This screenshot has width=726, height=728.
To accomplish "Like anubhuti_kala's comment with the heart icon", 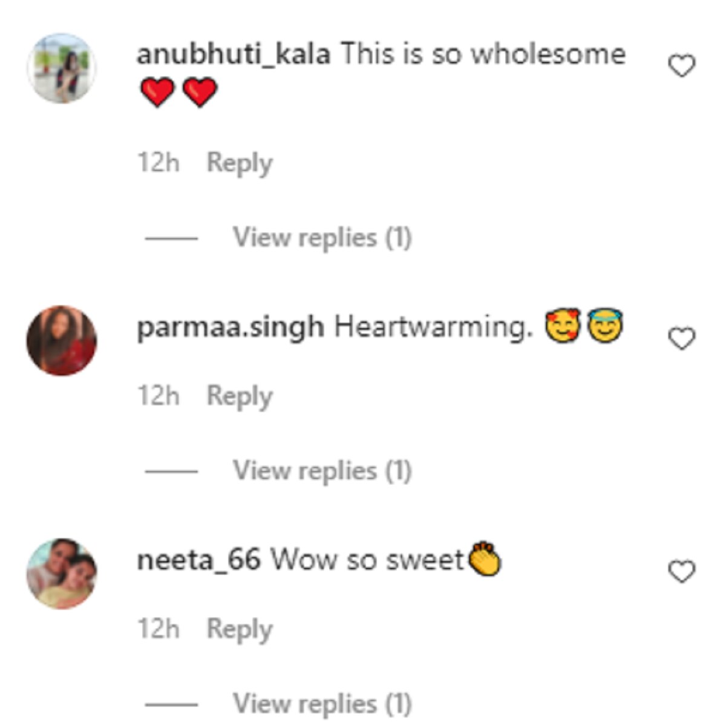I will 681,65.
